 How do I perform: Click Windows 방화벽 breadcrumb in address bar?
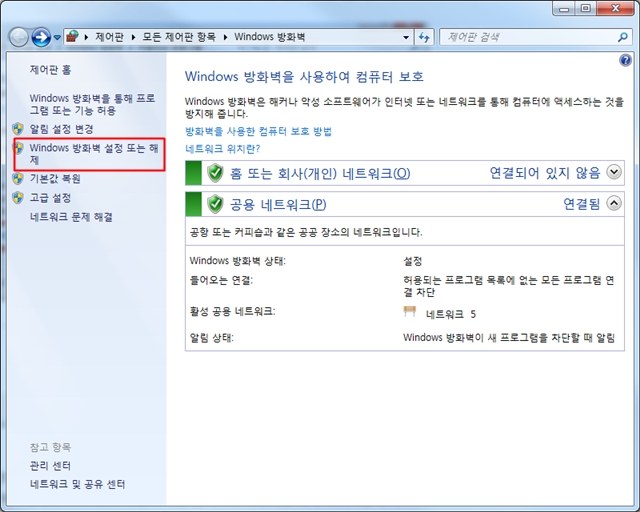[x=269, y=37]
